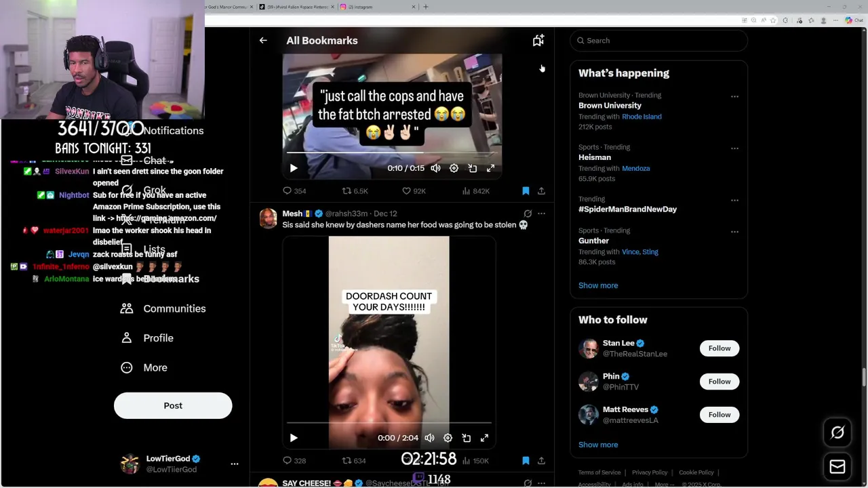Image resolution: width=868 pixels, height=488 pixels.
Task: Open options for the Heisman trend
Action: pos(734,148)
